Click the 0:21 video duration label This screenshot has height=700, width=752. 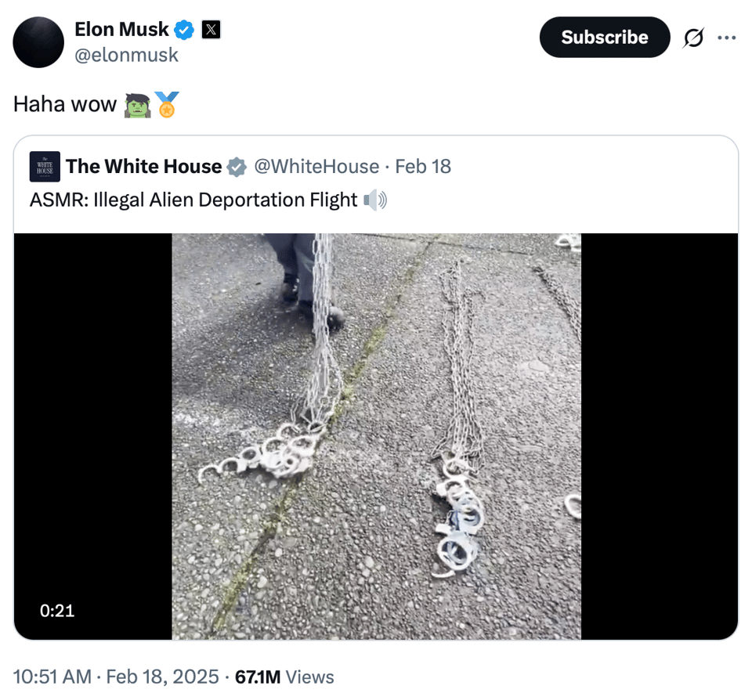point(57,611)
